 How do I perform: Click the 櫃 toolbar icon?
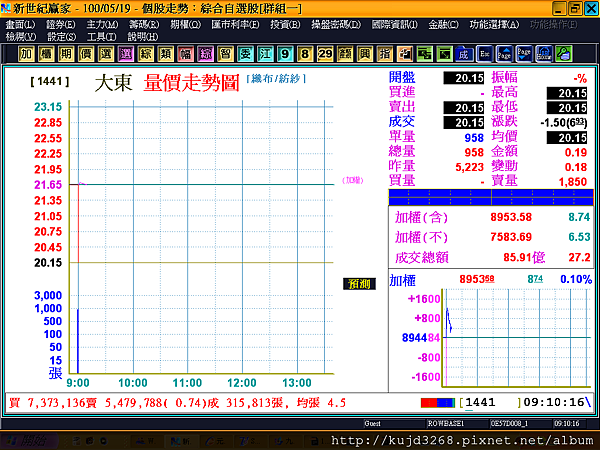click(x=46, y=54)
